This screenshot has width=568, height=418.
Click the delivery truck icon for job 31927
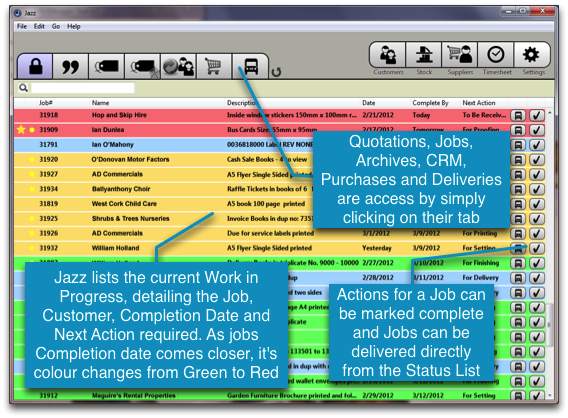pyautogui.click(x=518, y=175)
